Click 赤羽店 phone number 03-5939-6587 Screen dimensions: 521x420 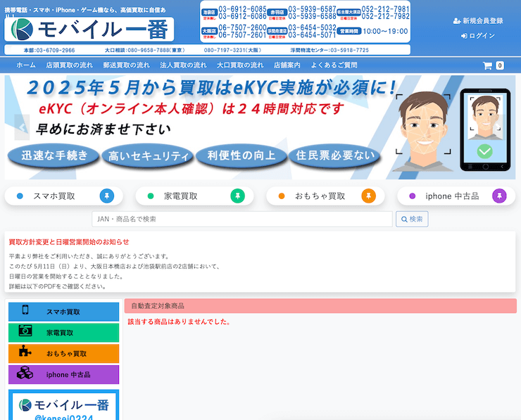(x=313, y=9)
